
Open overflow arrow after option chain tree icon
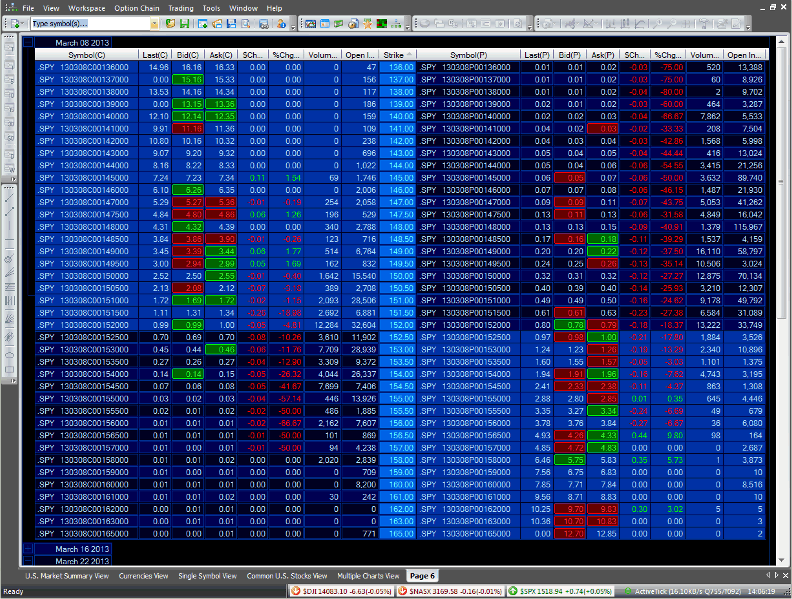pos(407,27)
